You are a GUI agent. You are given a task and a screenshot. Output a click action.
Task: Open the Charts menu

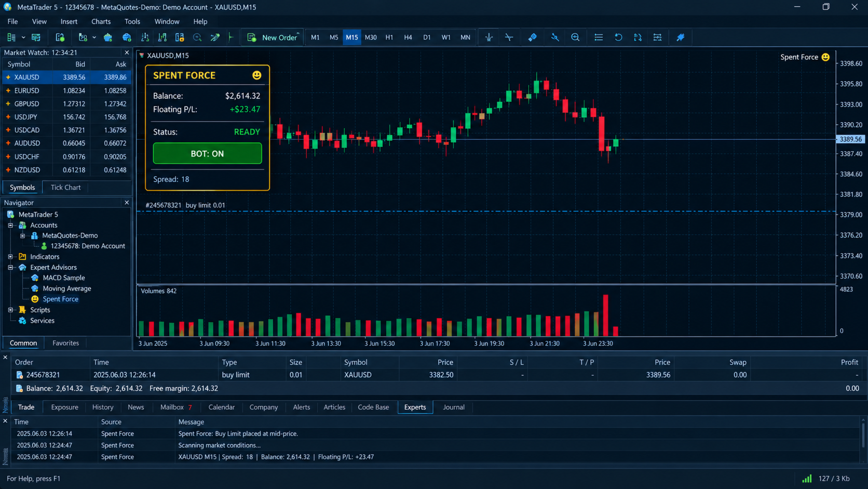click(x=101, y=21)
